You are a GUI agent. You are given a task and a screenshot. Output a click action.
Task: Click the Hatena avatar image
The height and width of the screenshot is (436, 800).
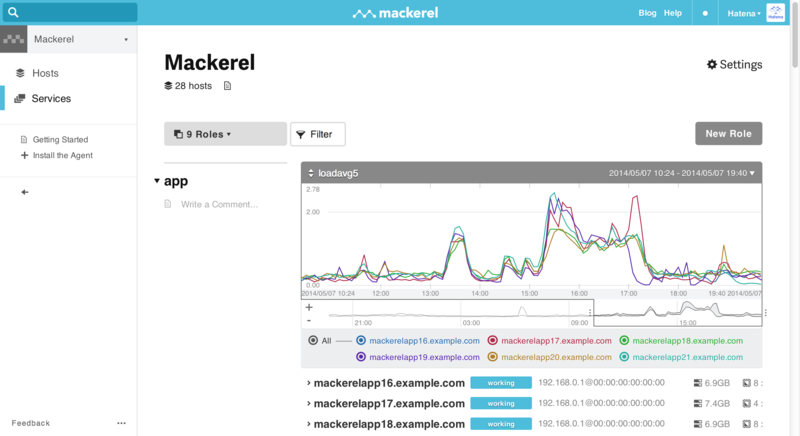point(776,13)
